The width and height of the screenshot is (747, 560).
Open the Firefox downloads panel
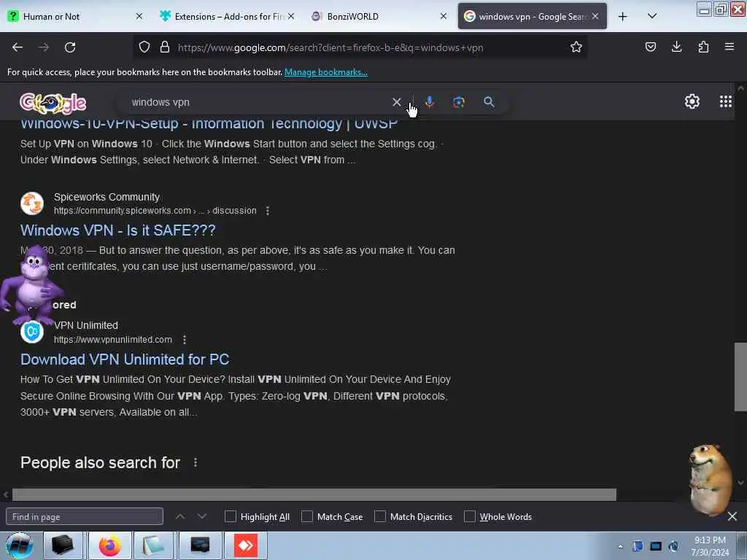coord(676,47)
